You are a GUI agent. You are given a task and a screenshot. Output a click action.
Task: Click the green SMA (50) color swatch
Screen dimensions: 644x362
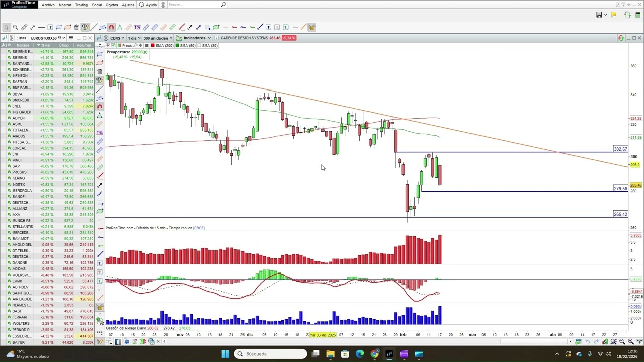[177, 46]
